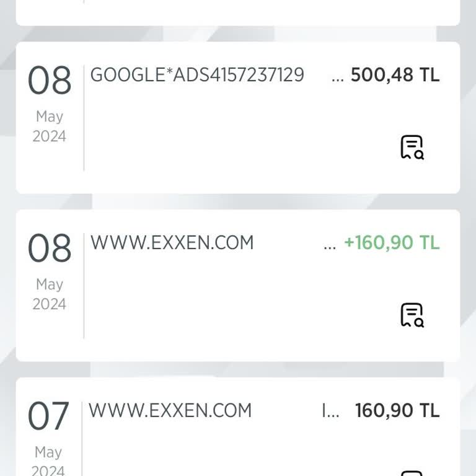The width and height of the screenshot is (476, 476).
Task: Tap receipt icon on the 07 May transaction
Action: pyautogui.click(x=412, y=473)
